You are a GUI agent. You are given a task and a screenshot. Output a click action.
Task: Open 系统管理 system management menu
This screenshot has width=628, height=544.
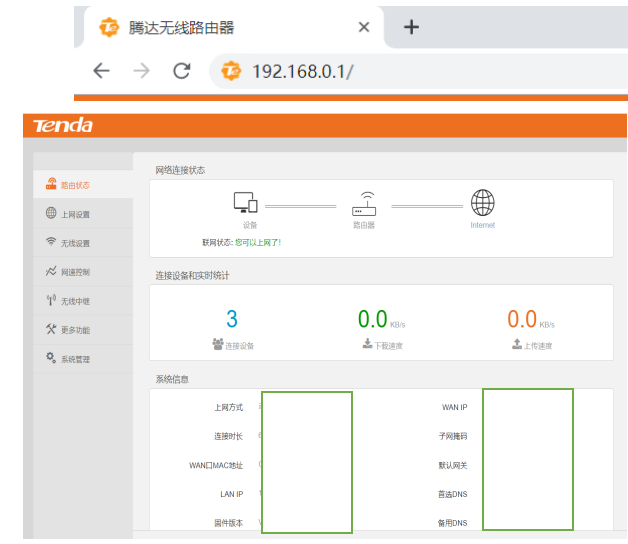[x=75, y=359]
